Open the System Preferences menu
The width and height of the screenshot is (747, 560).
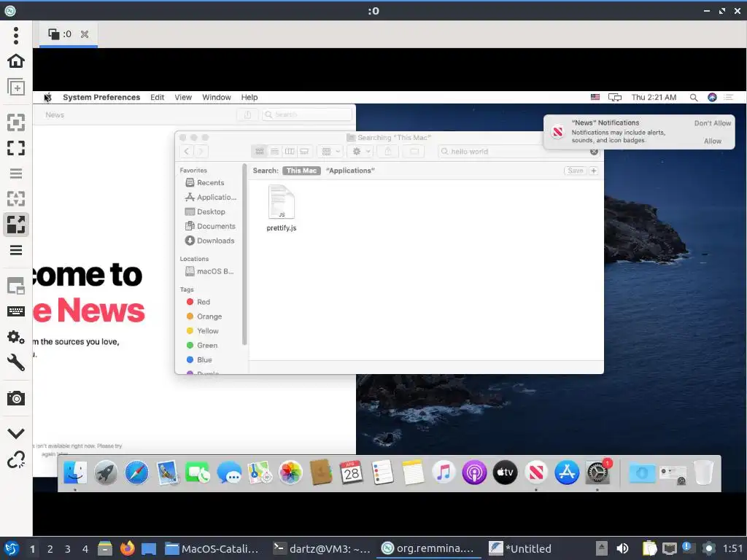click(x=101, y=97)
